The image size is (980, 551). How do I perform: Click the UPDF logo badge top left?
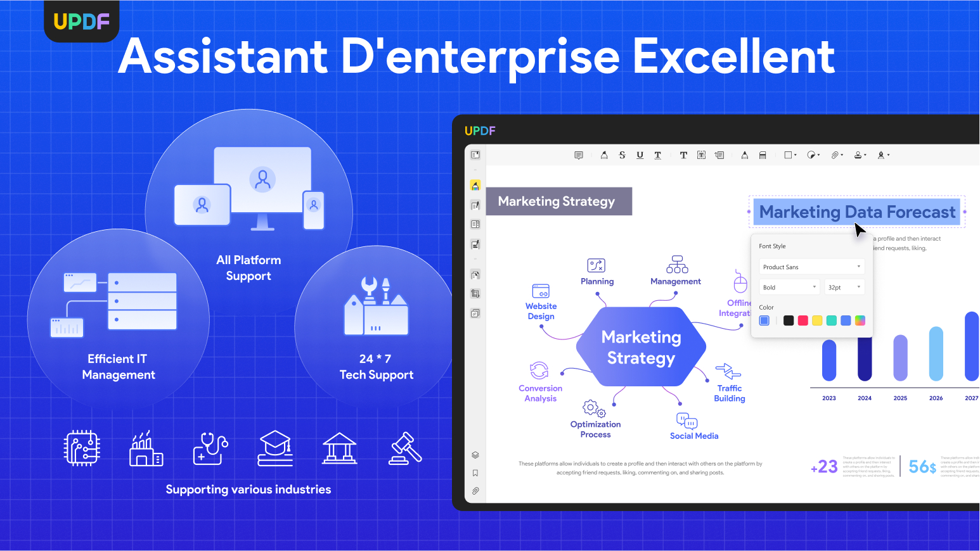pyautogui.click(x=82, y=22)
